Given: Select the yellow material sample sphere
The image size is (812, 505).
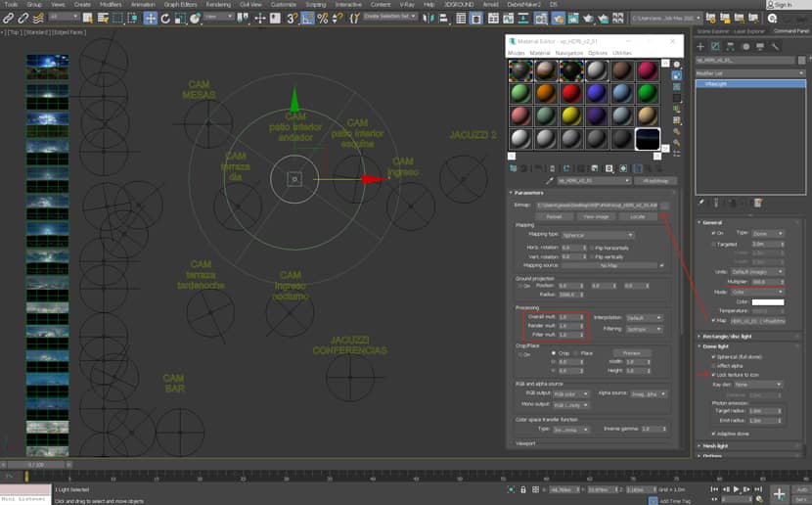Looking at the screenshot, I should pos(571,116).
